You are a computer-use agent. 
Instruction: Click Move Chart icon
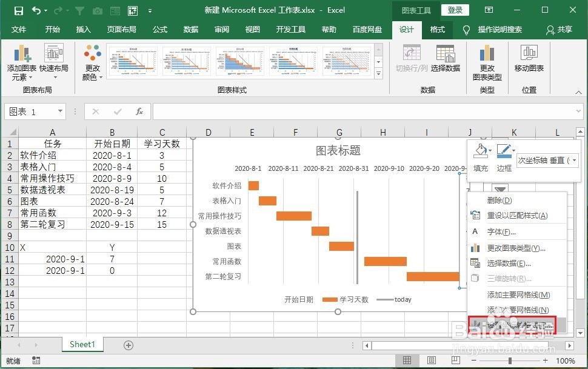529,58
